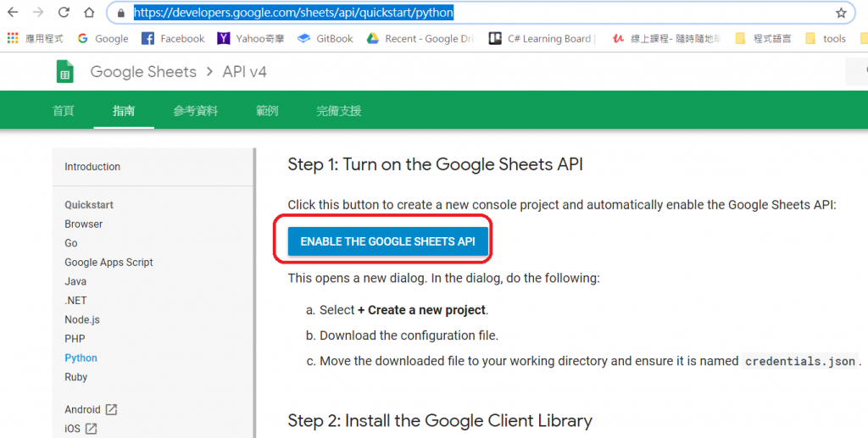This screenshot has height=438, width=868.
Task: Click the credentials.json code text
Action: (x=800, y=362)
